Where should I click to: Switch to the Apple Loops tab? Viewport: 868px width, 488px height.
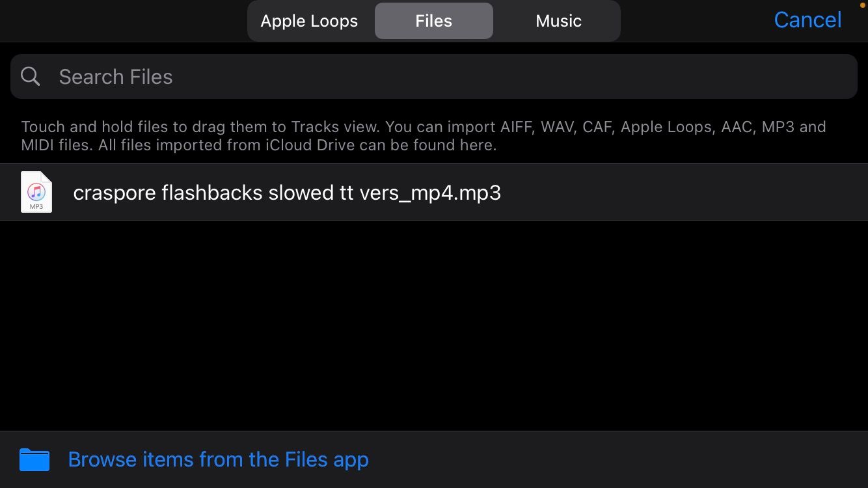[x=310, y=21]
